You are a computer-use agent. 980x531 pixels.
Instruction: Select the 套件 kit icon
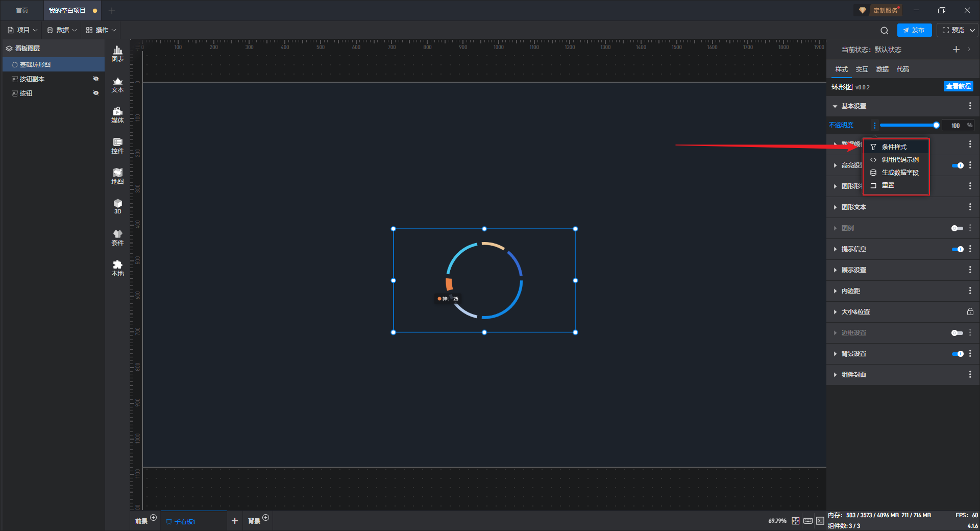117,237
